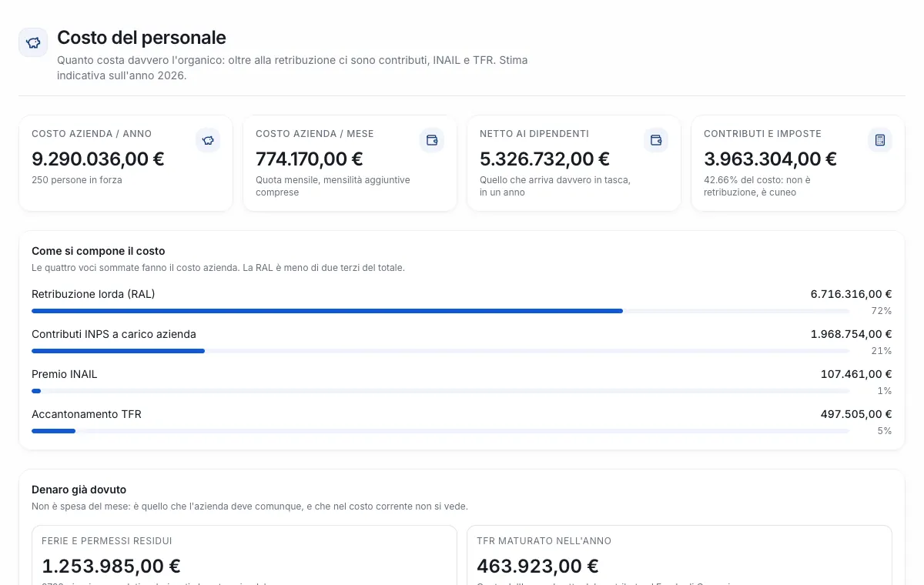Viewport: 924px width, 585px height.
Task: Click the 1.253.985,00 € residual leave value
Action: (111, 567)
